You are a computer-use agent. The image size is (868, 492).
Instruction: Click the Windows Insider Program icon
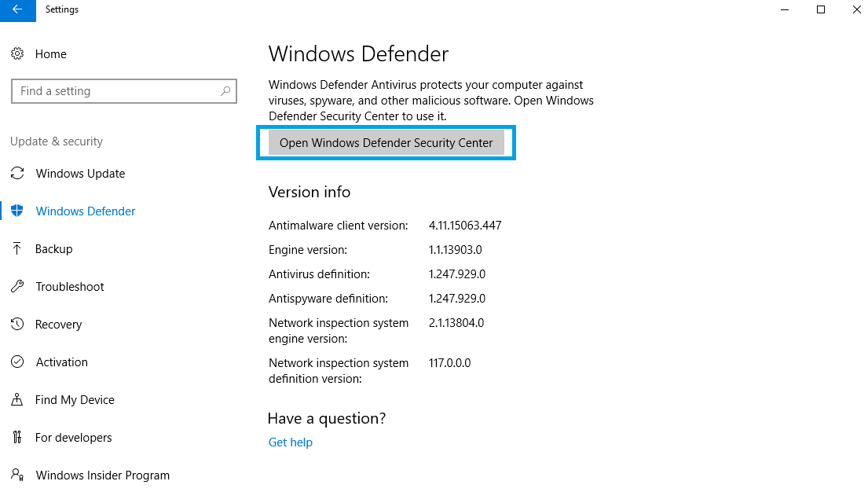click(17, 475)
